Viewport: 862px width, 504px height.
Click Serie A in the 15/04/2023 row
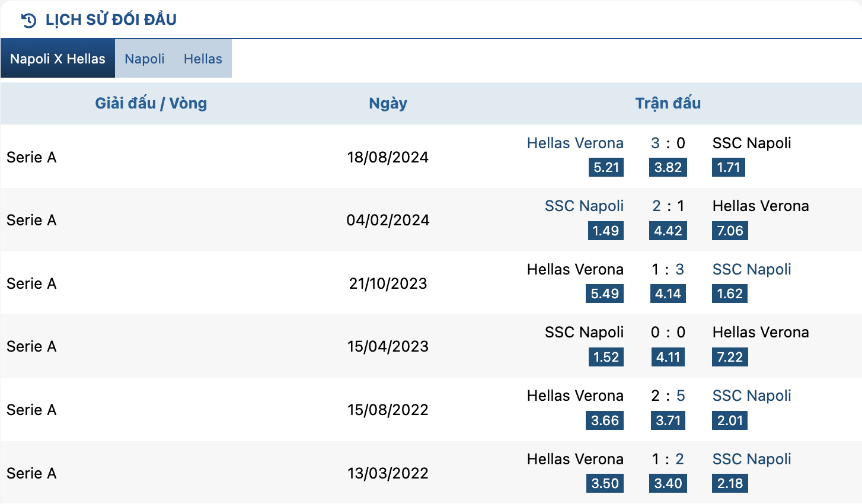click(31, 346)
